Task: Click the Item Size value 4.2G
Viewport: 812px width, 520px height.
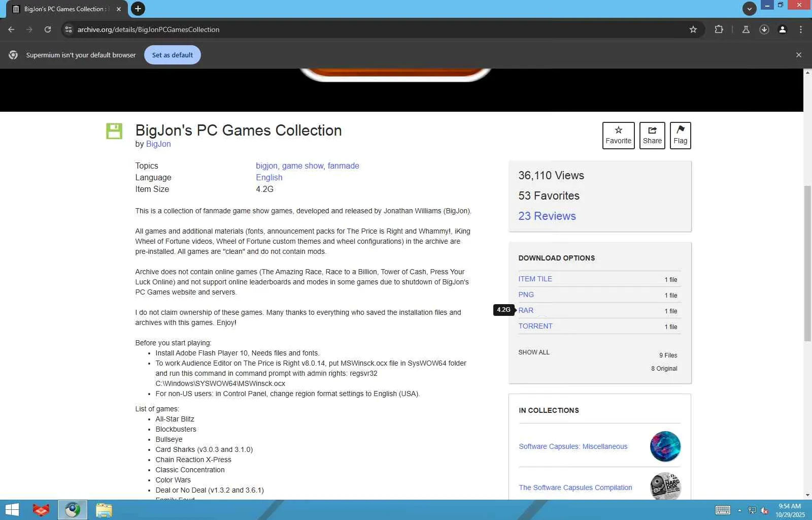Action: pos(264,189)
